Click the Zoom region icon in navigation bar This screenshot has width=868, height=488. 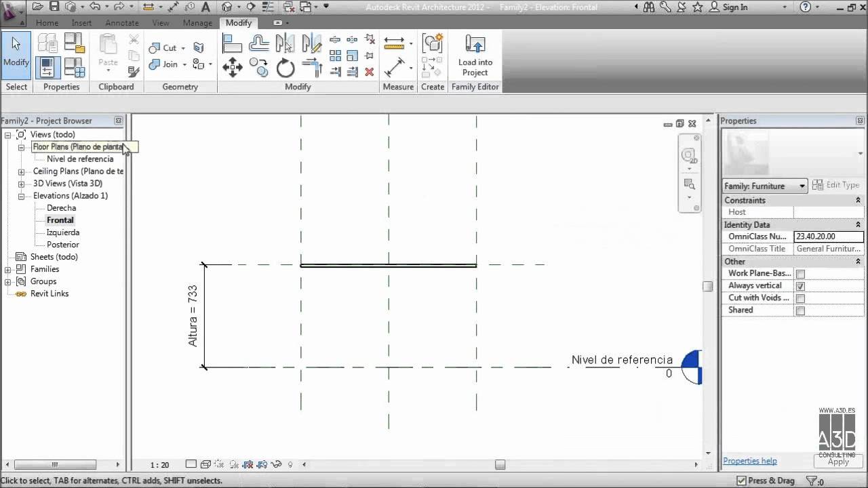click(689, 184)
